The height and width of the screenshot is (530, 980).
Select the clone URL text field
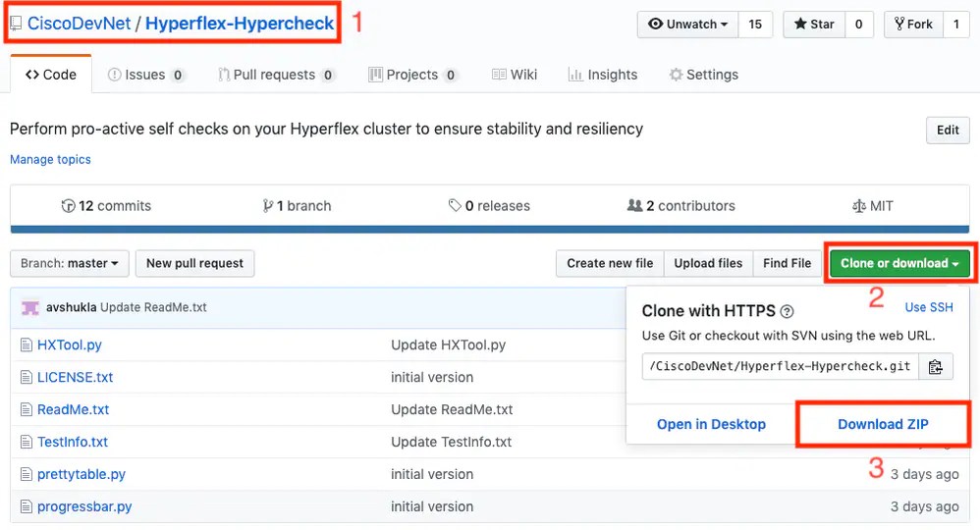[780, 367]
